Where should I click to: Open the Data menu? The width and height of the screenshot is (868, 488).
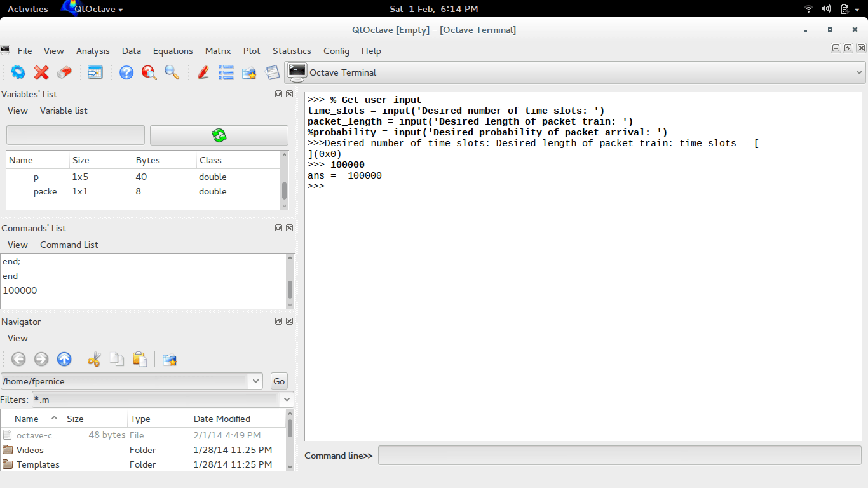pyautogui.click(x=132, y=51)
